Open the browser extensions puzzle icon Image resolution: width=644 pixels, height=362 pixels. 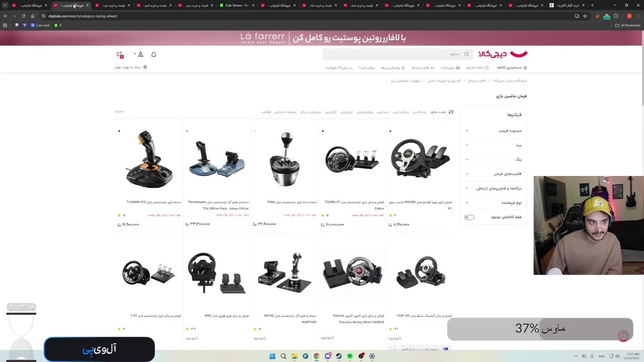point(616,16)
